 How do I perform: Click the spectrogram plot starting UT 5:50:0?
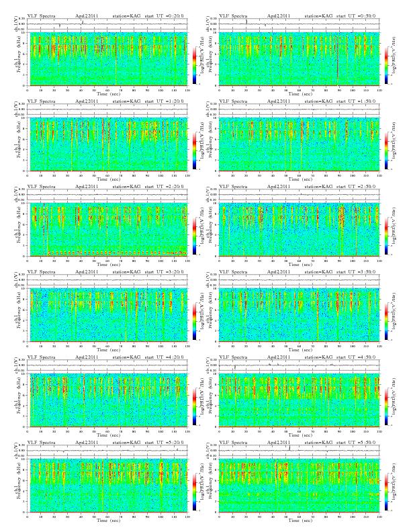[x=299, y=486]
